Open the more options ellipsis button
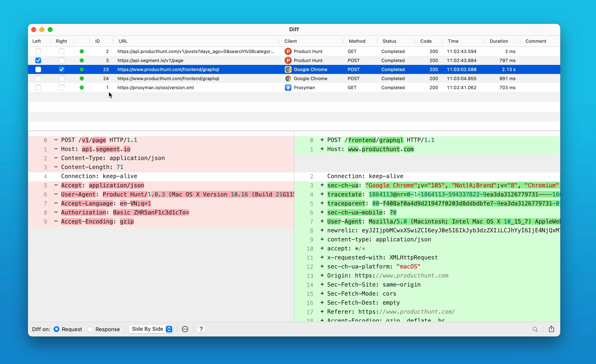Screen dimensions: 596x364 [185, 329]
